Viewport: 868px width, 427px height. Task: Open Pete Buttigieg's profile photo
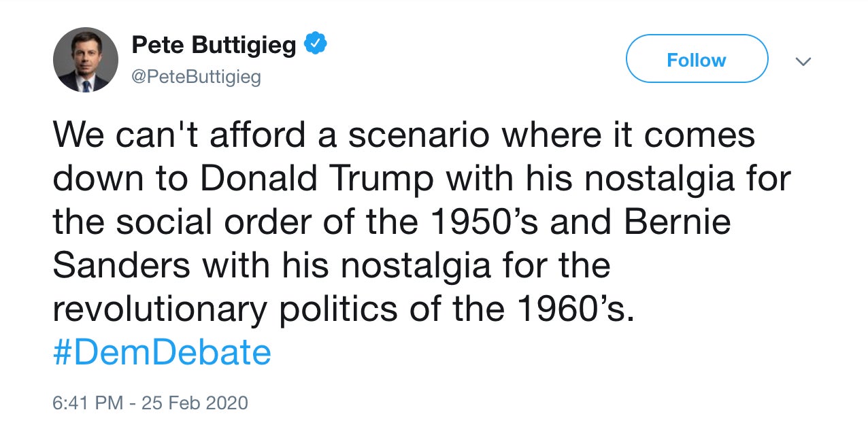pyautogui.click(x=85, y=60)
